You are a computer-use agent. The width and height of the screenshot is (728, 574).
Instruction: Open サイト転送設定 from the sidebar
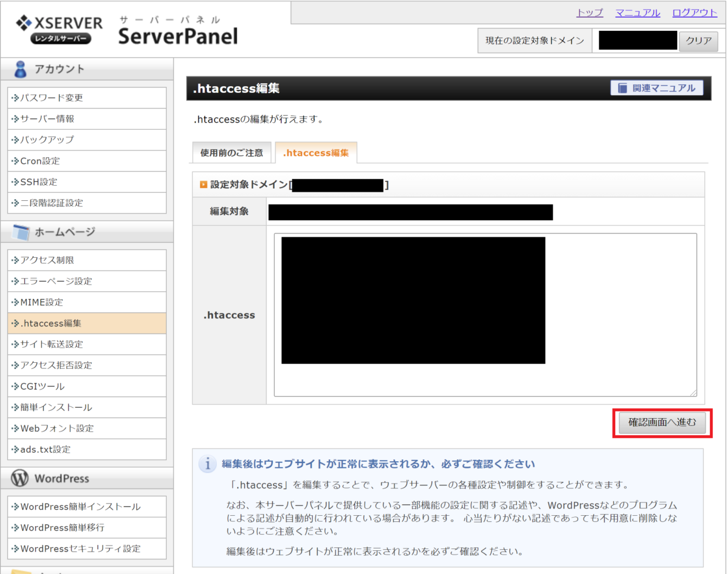pos(53,344)
